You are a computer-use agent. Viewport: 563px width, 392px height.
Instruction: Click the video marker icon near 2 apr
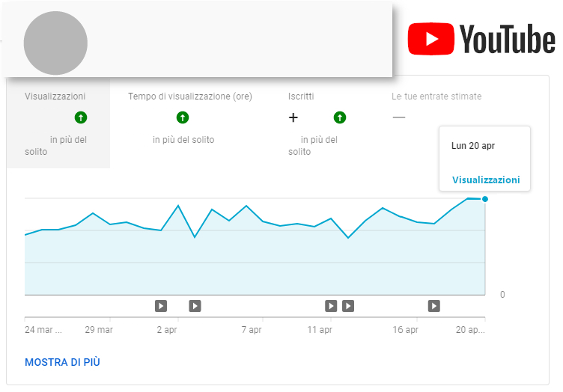click(161, 306)
